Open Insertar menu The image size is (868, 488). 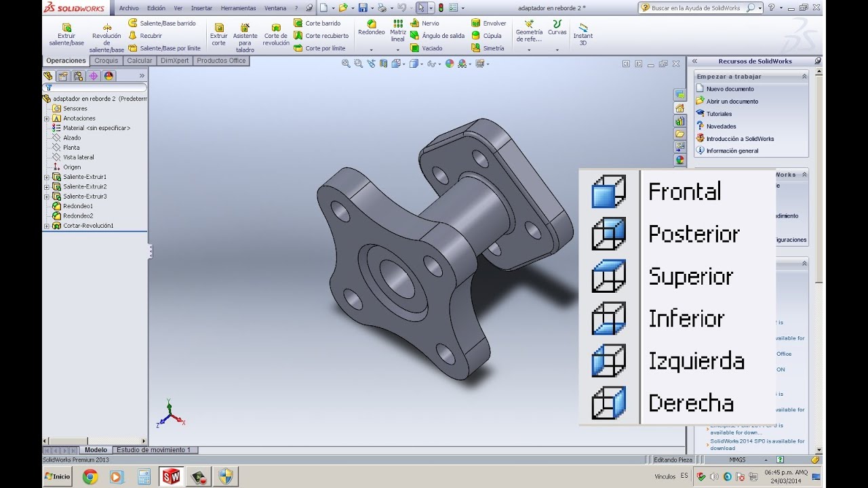click(x=201, y=8)
